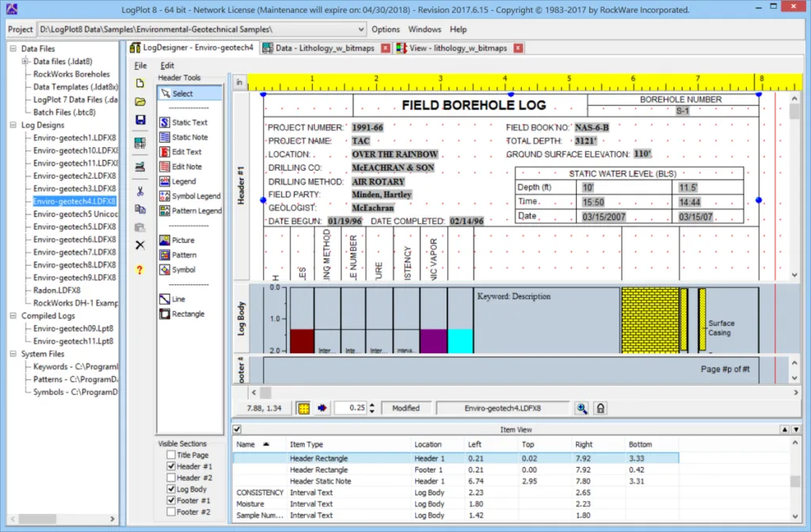Click the Open folder icon in LogDesigner toolbar
Viewport: 811px width, 532px height.
(140, 102)
